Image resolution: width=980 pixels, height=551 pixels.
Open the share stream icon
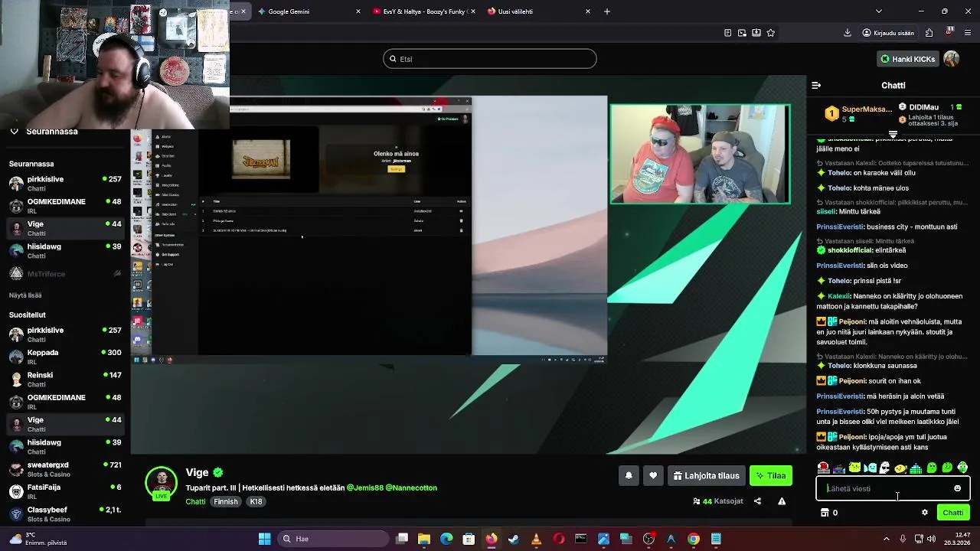coord(757,501)
